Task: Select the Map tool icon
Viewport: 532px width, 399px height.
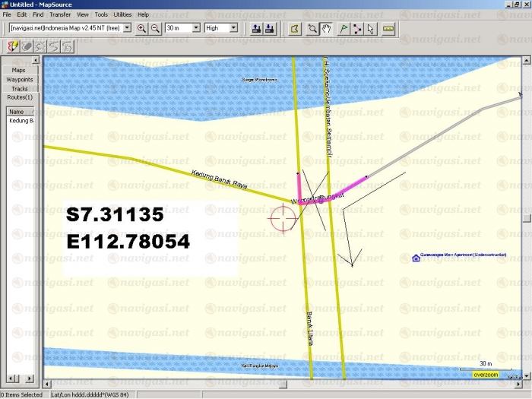Action: 295,28
